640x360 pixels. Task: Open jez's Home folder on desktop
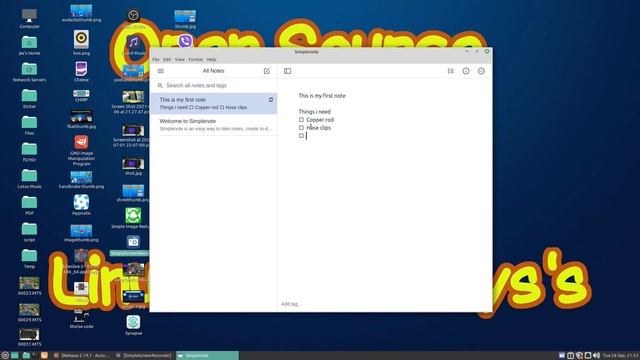(29, 45)
